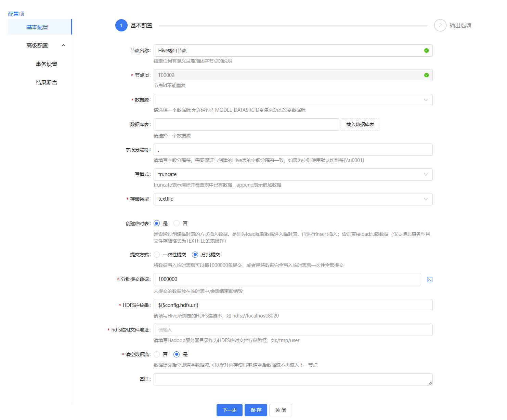Open 基本配置 in the sidebar
Image resolution: width=507 pixels, height=420 pixels.
[37, 27]
